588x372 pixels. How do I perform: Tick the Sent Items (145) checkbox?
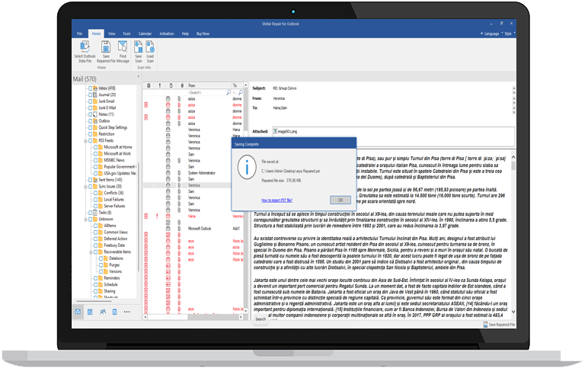click(90, 180)
